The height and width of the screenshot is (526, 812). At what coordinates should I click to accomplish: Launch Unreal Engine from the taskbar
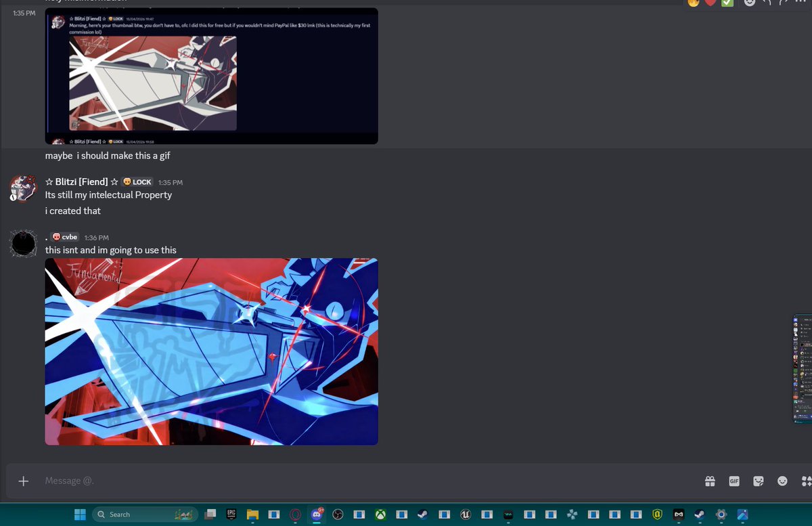pos(466,514)
